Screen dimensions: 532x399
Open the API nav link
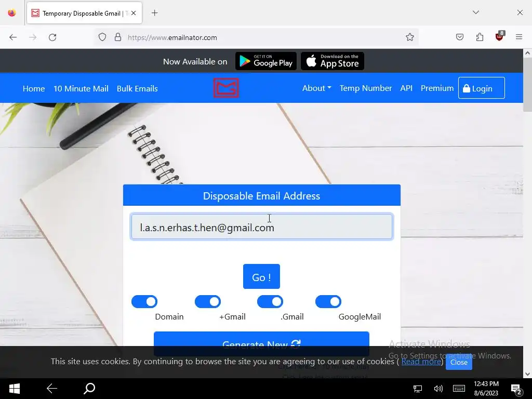(x=406, y=88)
